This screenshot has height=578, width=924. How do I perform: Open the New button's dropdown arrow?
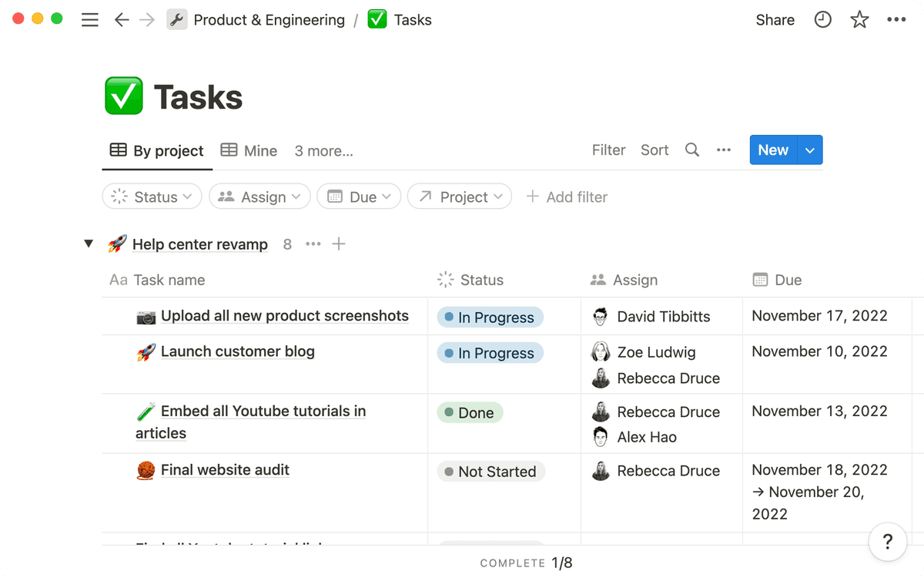click(810, 150)
